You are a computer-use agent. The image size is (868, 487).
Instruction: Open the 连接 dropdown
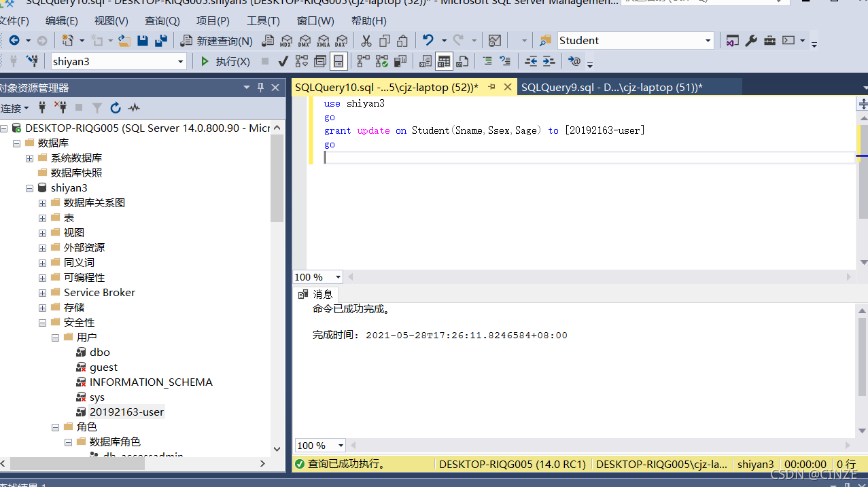tap(14, 108)
